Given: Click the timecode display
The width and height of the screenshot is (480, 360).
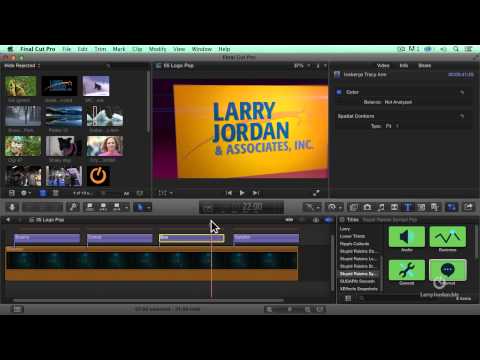Looking at the screenshot, I should click(x=241, y=207).
